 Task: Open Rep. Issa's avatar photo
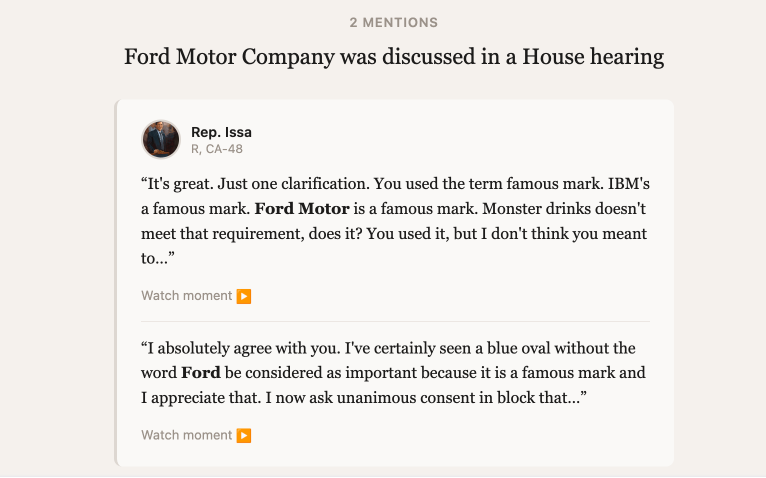[161, 139]
